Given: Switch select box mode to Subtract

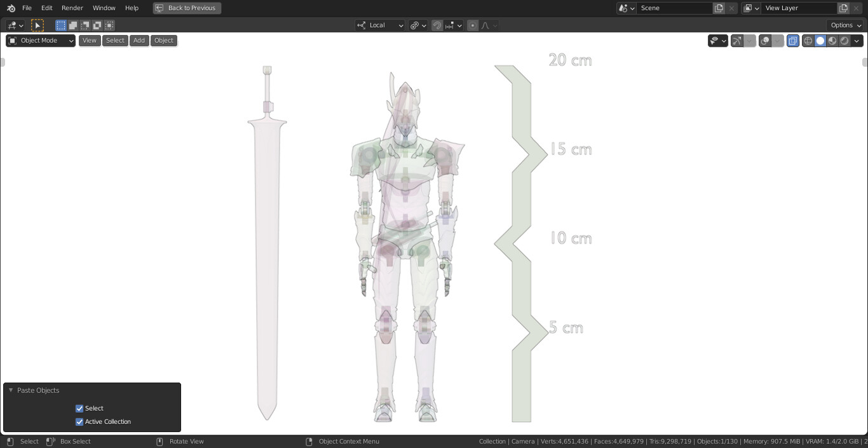Looking at the screenshot, I should point(85,25).
